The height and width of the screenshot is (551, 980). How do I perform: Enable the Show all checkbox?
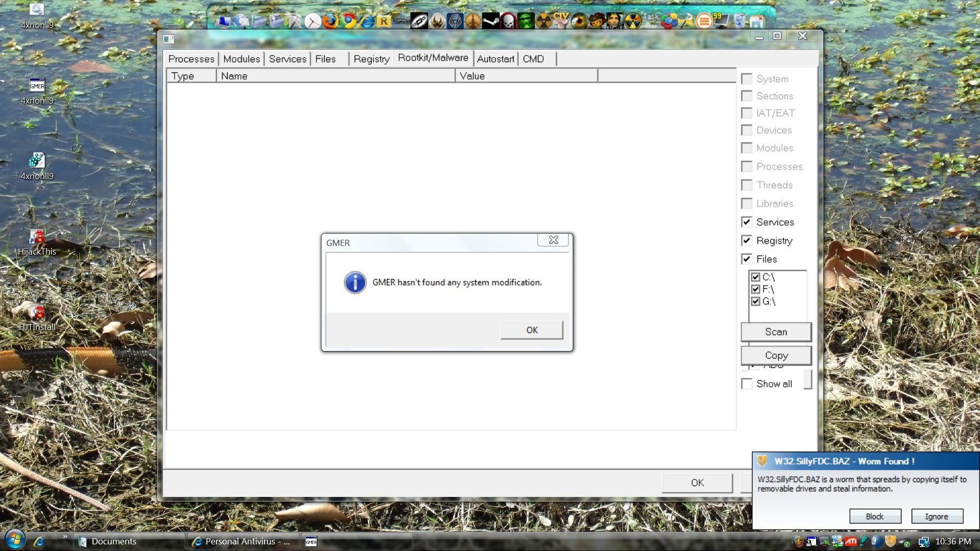pyautogui.click(x=747, y=384)
